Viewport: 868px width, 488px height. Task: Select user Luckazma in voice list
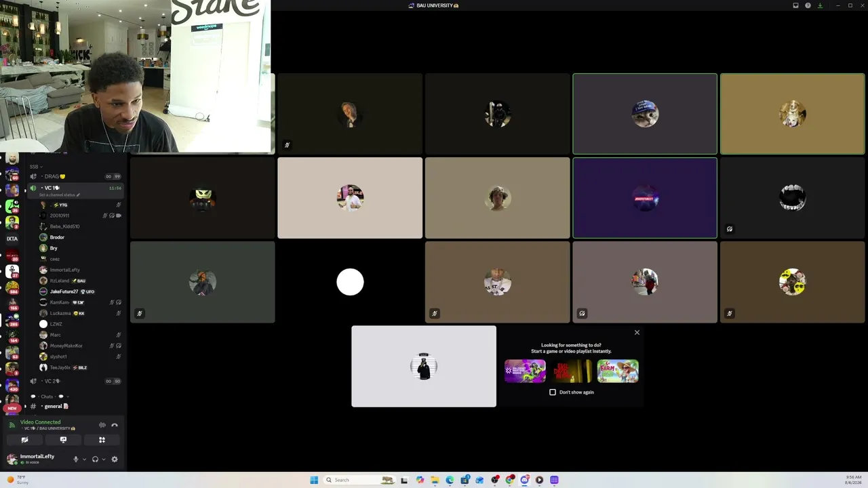point(80,313)
